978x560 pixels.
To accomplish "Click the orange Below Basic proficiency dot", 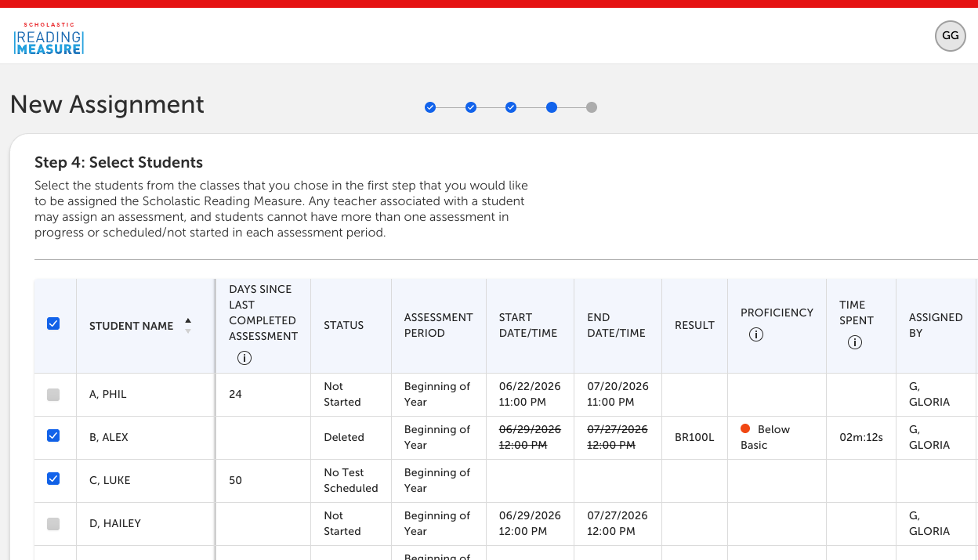I will pos(745,428).
